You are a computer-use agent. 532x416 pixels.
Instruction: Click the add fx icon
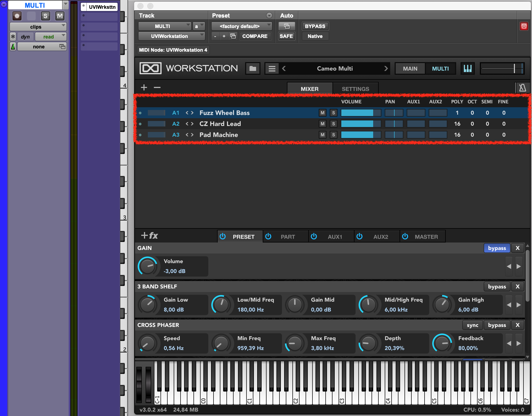pyautogui.click(x=149, y=236)
